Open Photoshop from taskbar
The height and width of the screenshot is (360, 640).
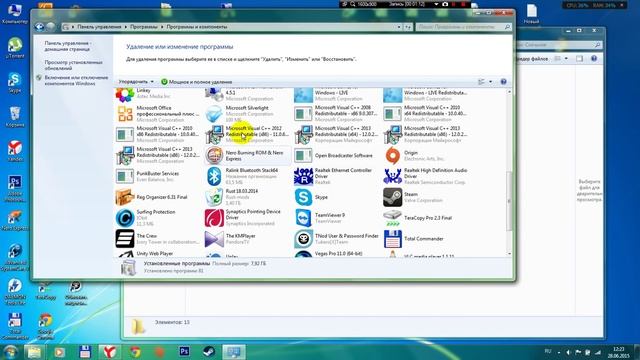pos(184,351)
